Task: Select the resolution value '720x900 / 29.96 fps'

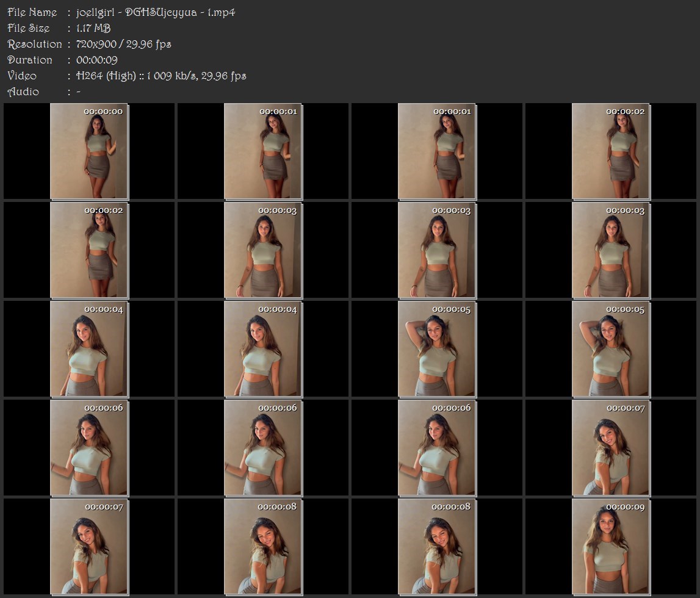Action: tap(124, 44)
